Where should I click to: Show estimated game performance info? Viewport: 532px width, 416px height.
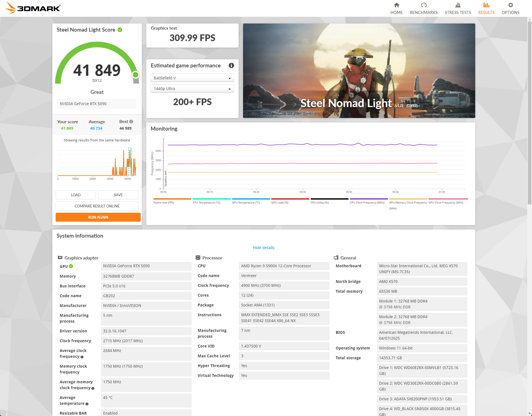231,65
